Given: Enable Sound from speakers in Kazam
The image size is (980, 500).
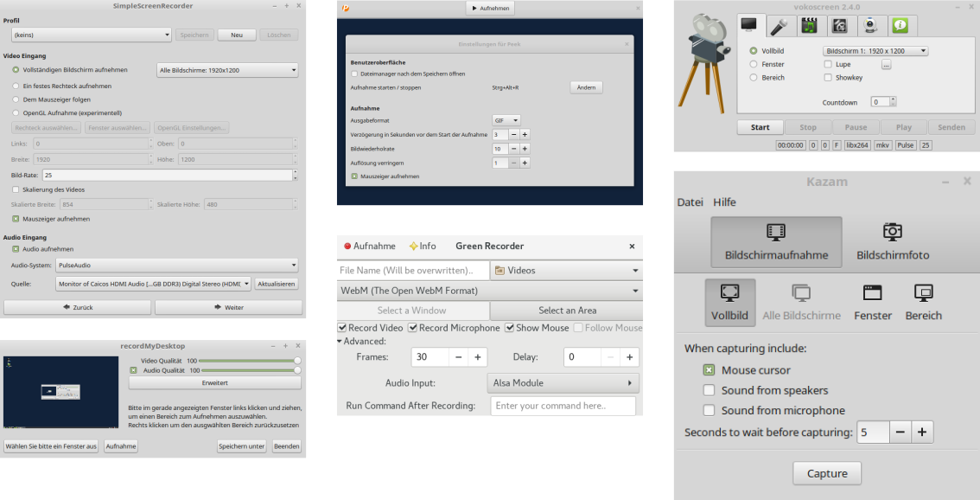Looking at the screenshot, I should (x=709, y=390).
